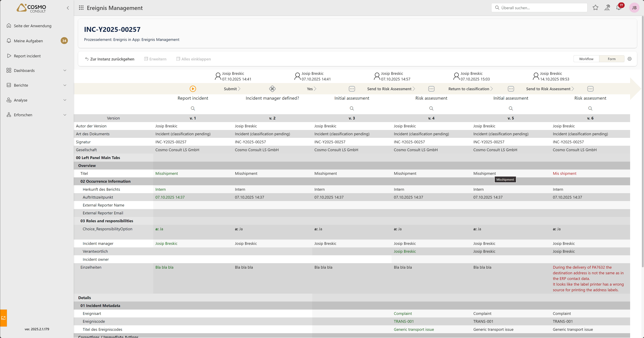The height and width of the screenshot is (338, 644).
Task: Click the orange expand widget at bottom-left
Action: click(x=3, y=318)
